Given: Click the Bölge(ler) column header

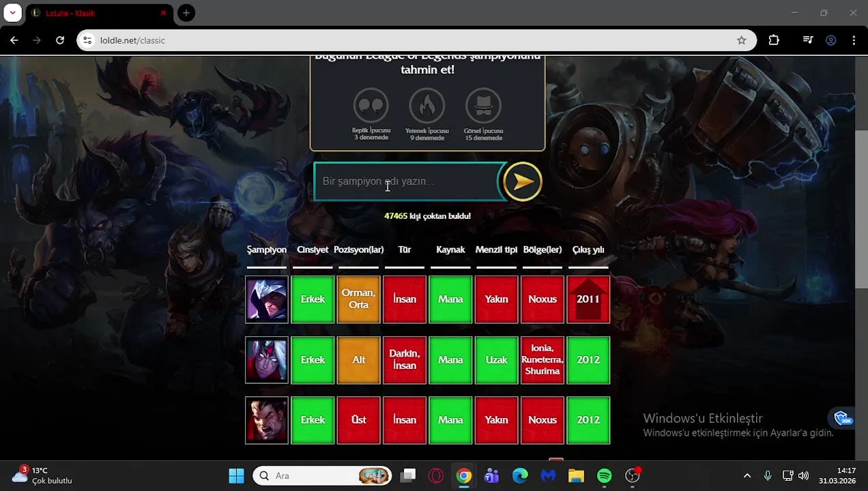Looking at the screenshot, I should (x=542, y=250).
